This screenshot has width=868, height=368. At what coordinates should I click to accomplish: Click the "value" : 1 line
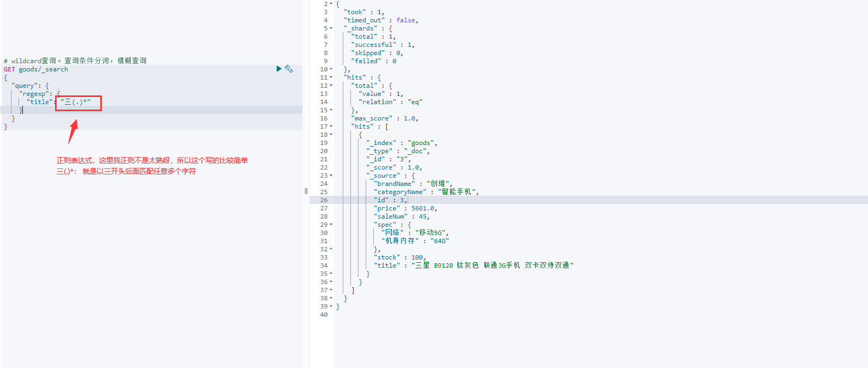[x=381, y=94]
